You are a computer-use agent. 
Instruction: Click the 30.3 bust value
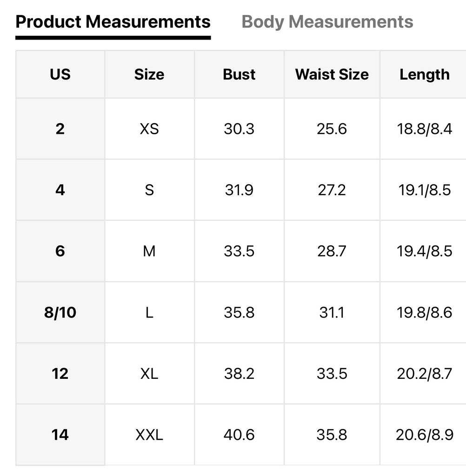click(239, 129)
